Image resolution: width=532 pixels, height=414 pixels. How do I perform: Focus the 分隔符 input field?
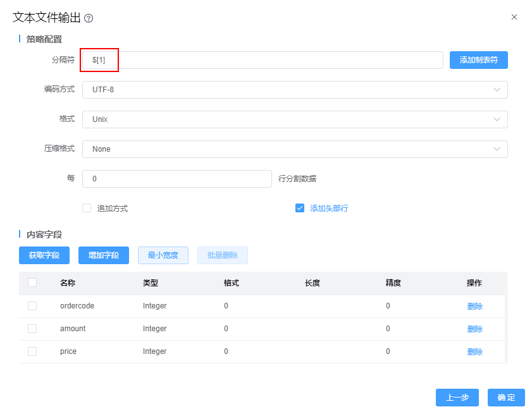click(x=263, y=60)
